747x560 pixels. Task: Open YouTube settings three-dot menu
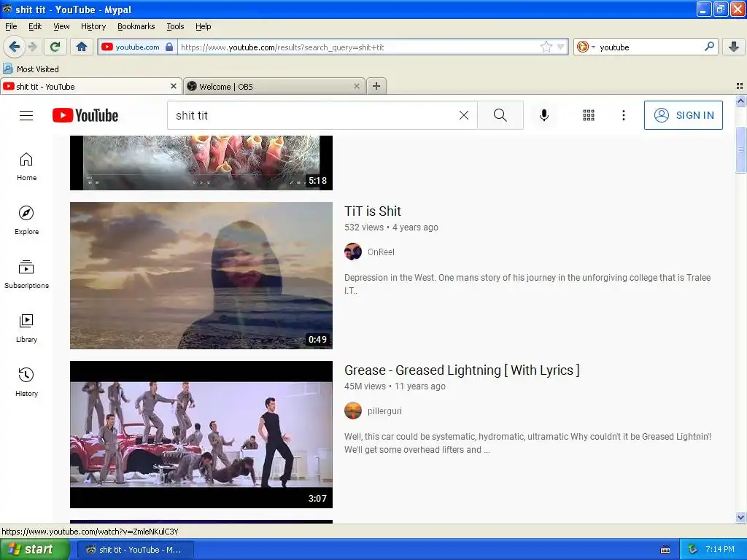coord(623,115)
